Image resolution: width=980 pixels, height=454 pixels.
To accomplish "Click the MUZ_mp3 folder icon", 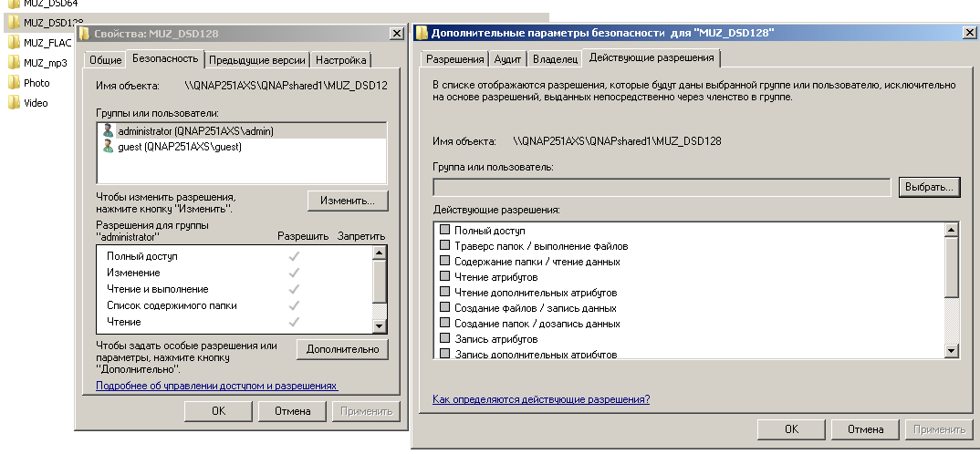I will point(14,63).
